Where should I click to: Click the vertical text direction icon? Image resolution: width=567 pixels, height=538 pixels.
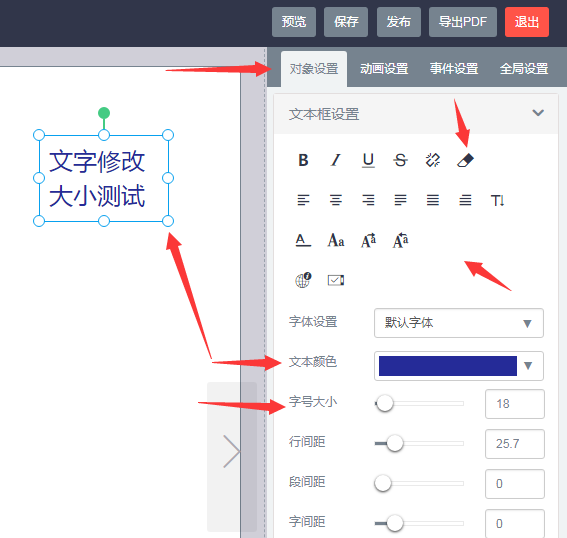(498, 200)
